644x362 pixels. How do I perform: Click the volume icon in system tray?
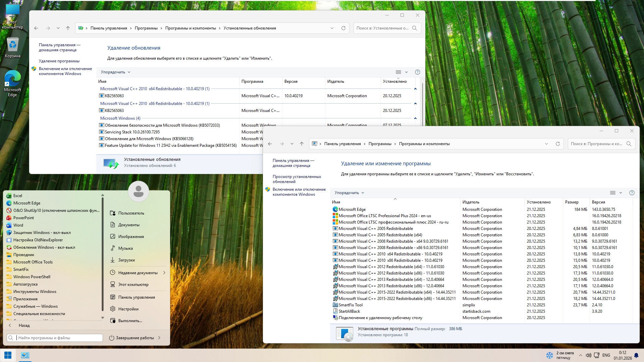click(x=588, y=355)
